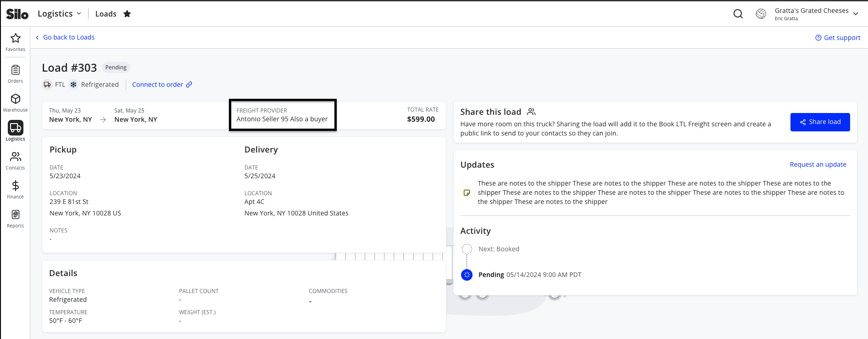The height and width of the screenshot is (339, 868).
Task: Expand the Logistics dropdown menu
Action: click(60, 14)
